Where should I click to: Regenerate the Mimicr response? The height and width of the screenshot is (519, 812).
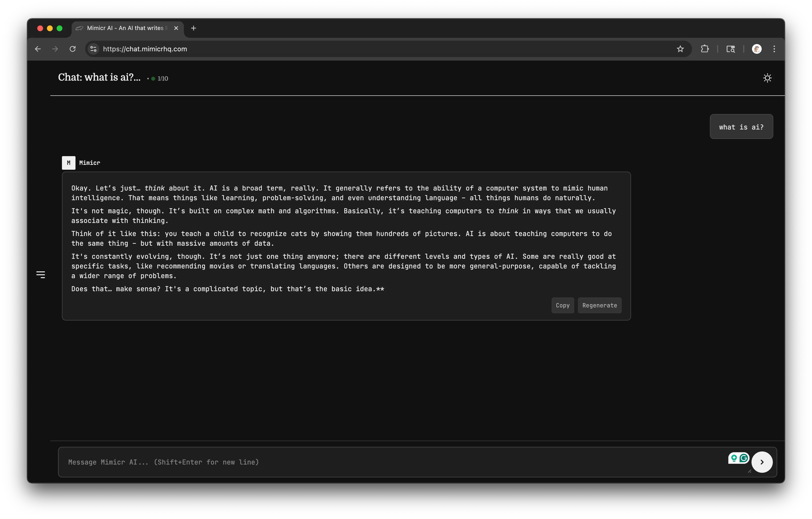tap(600, 305)
